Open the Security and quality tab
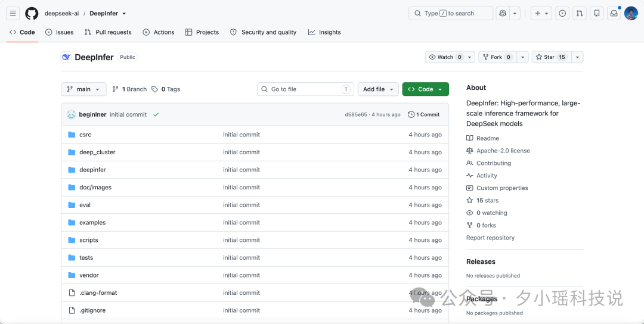Image resolution: width=644 pixels, height=324 pixels. point(264,32)
